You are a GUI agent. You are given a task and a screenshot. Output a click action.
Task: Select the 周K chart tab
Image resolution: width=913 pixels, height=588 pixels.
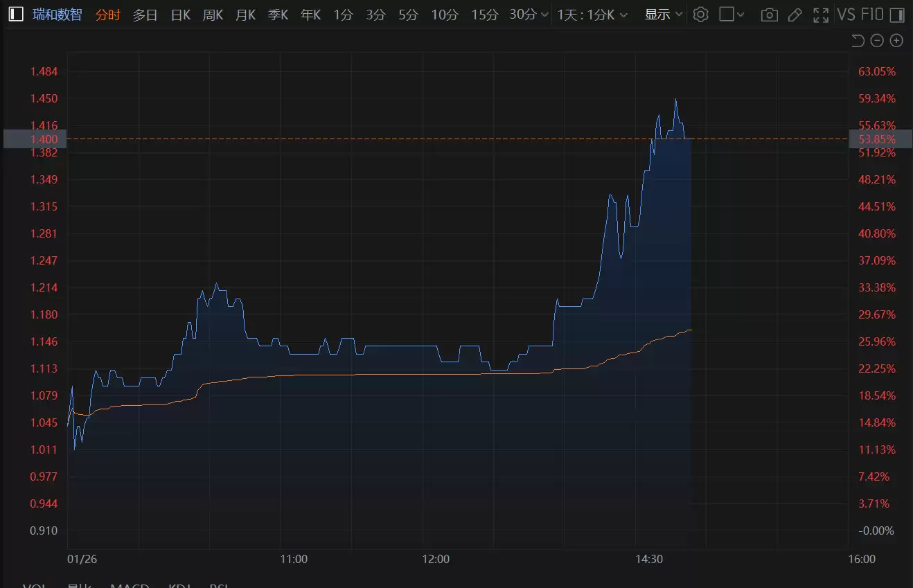[x=213, y=15]
